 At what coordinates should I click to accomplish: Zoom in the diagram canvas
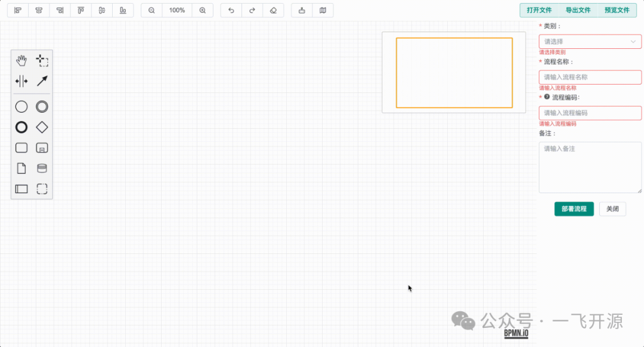click(x=203, y=10)
